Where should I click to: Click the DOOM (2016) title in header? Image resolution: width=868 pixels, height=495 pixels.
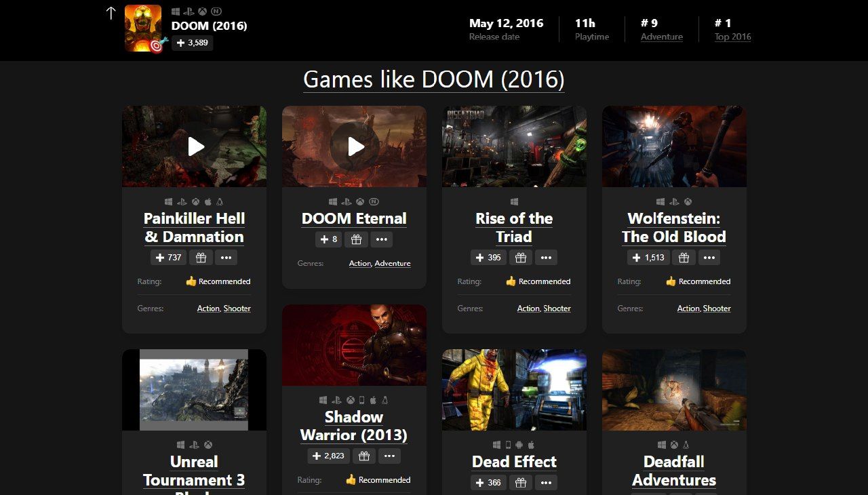point(209,26)
